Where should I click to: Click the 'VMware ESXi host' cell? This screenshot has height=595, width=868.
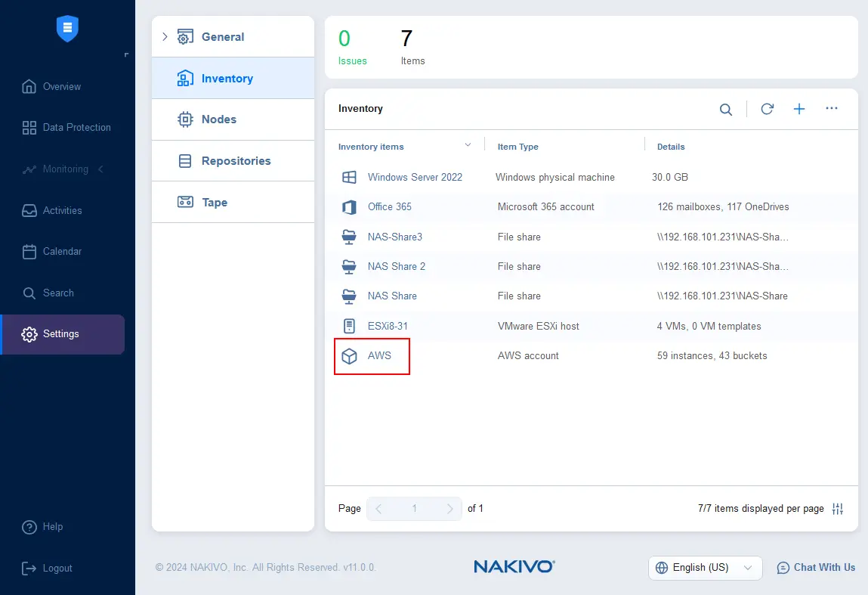click(538, 327)
